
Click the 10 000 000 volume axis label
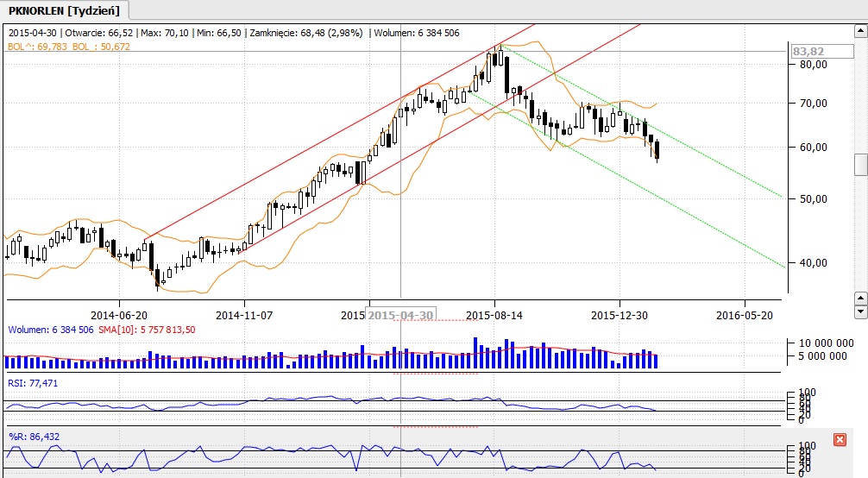[x=827, y=343]
